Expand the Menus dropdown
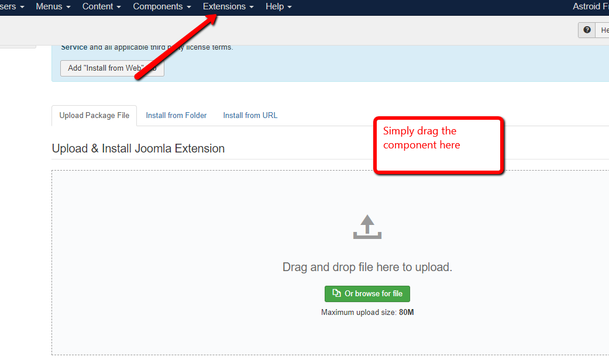 coord(53,6)
